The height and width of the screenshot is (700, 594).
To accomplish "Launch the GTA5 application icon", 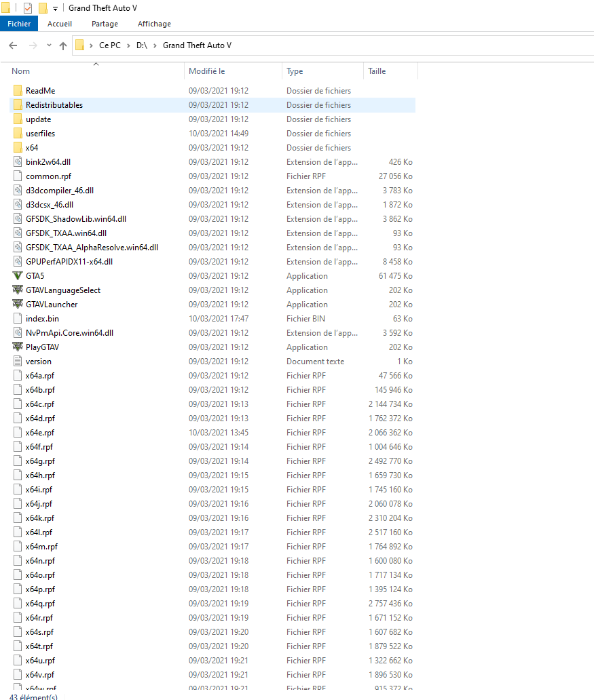I will [16, 275].
